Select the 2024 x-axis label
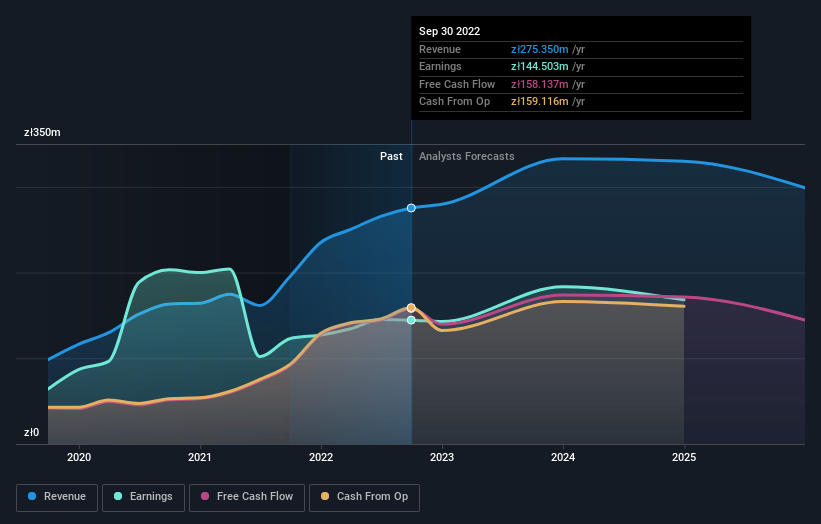Viewport: 821px width, 524px height. tap(563, 458)
